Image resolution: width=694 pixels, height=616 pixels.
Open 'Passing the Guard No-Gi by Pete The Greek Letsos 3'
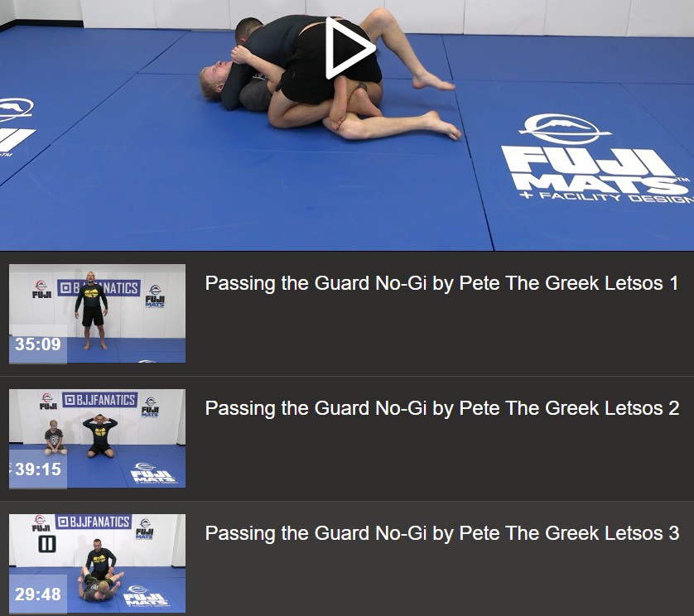pyautogui.click(x=441, y=533)
